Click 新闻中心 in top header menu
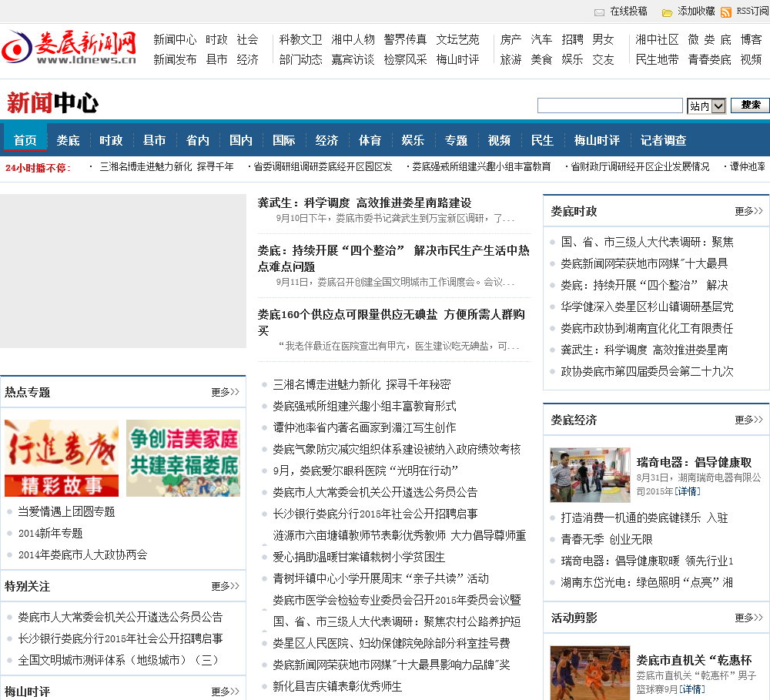The width and height of the screenshot is (770, 700). tap(175, 39)
